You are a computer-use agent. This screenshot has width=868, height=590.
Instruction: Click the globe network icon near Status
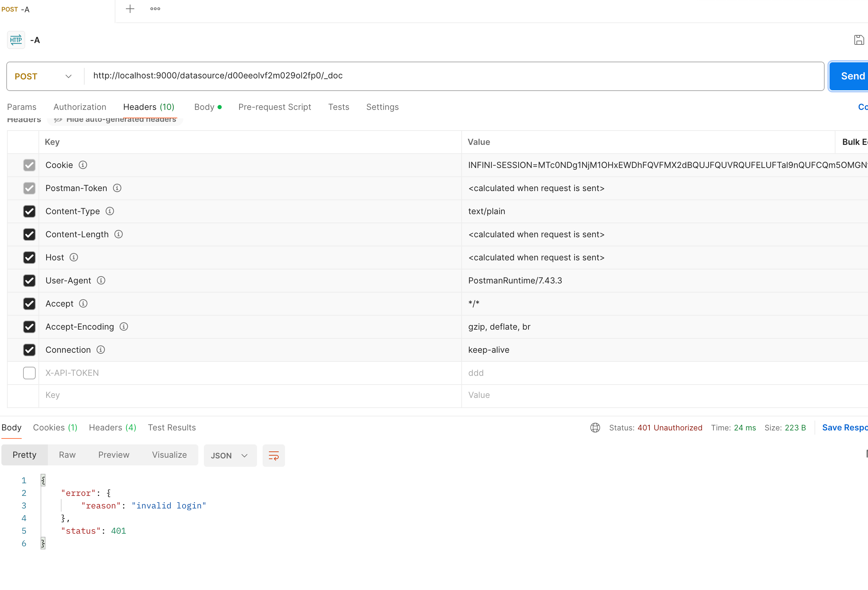click(x=595, y=428)
